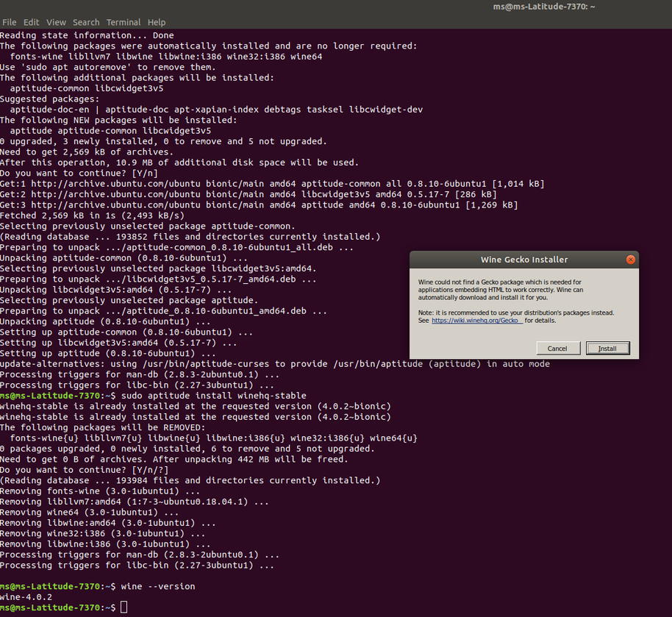Click the terminal cursor at the last prompt
672x617 pixels.
coord(124,607)
